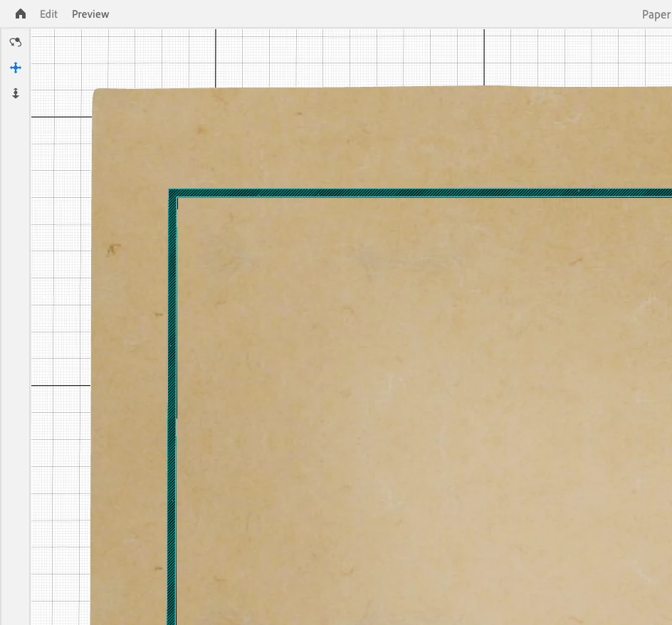Viewport: 672px width, 625px height.
Task: Select the pan move tool
Action: pos(16,68)
